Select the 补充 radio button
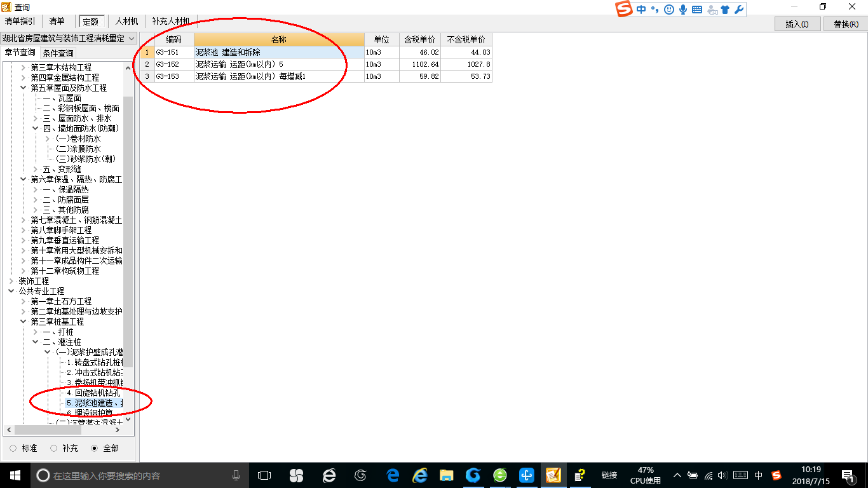 coord(54,449)
